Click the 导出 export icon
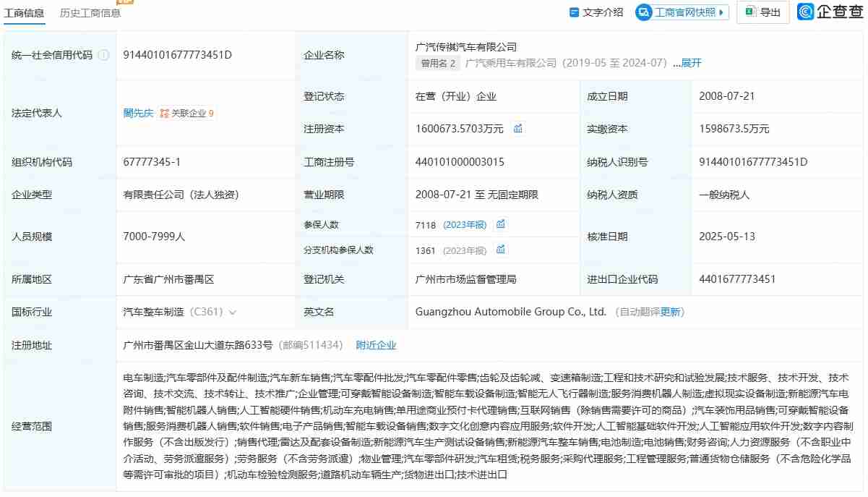This screenshot has height=497, width=868. pyautogui.click(x=749, y=12)
